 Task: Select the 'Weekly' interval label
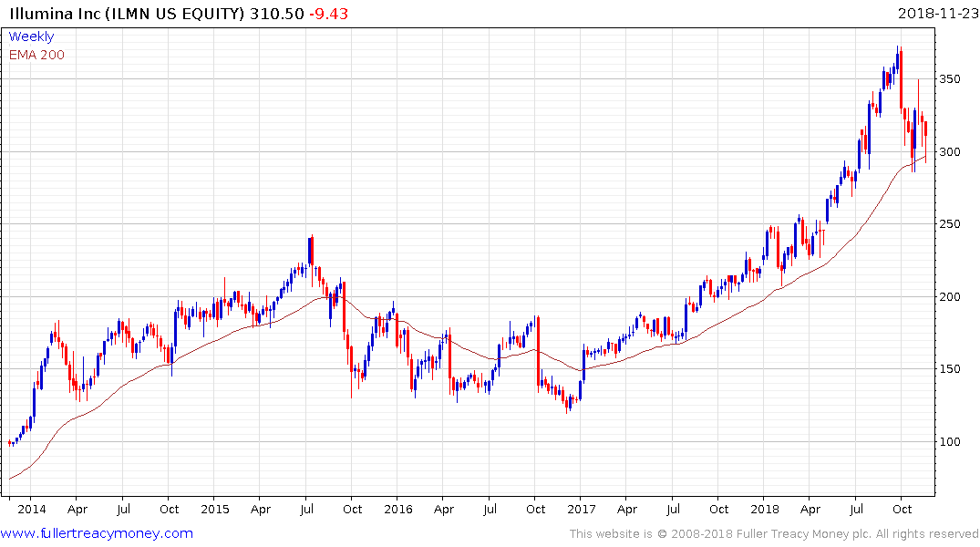point(31,36)
